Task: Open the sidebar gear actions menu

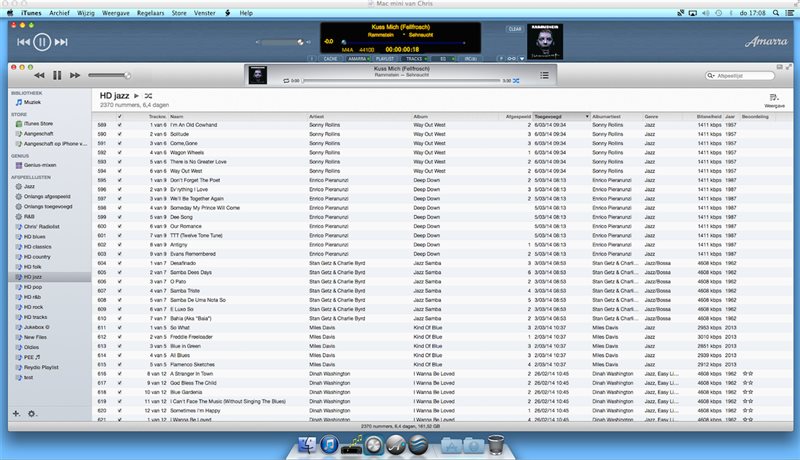Action: 32,413
